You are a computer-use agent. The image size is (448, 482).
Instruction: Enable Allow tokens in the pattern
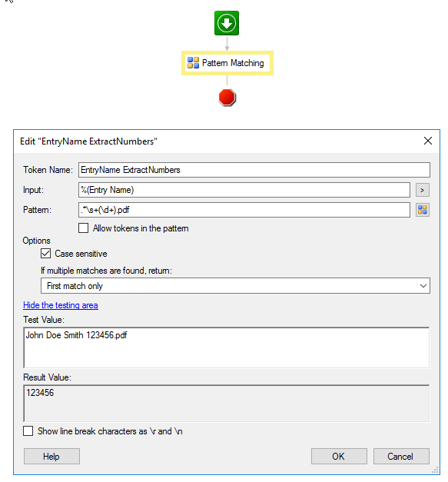[83, 228]
